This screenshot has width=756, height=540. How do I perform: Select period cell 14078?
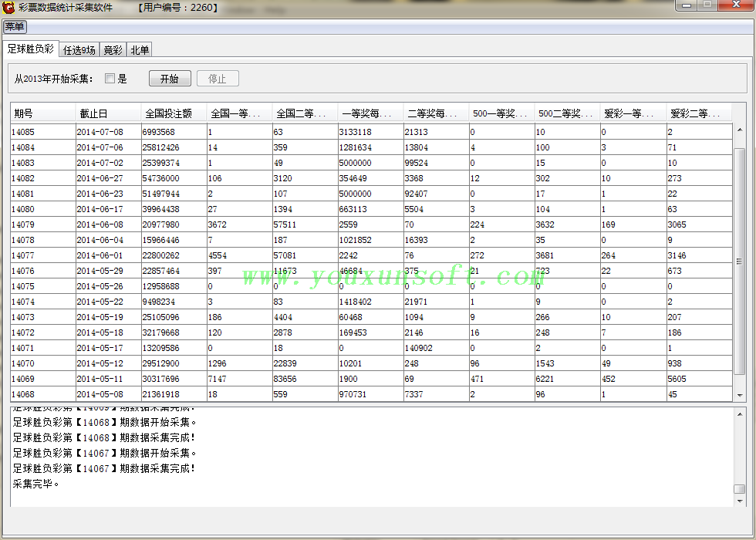[43, 240]
